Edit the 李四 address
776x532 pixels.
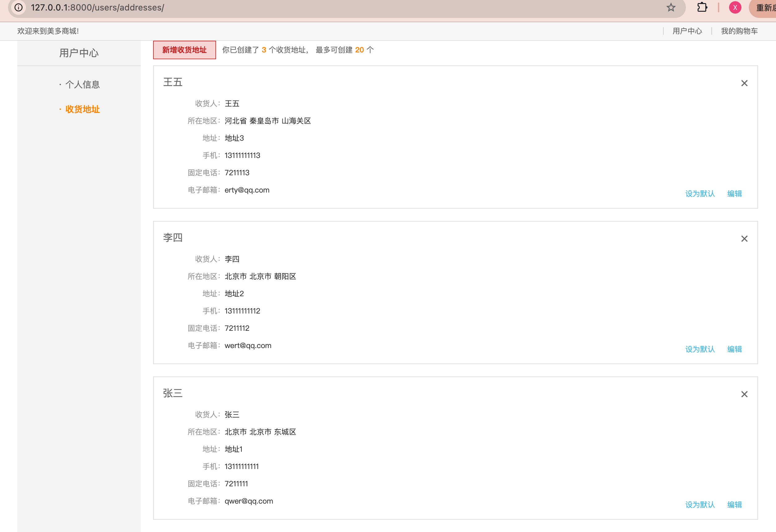click(734, 349)
